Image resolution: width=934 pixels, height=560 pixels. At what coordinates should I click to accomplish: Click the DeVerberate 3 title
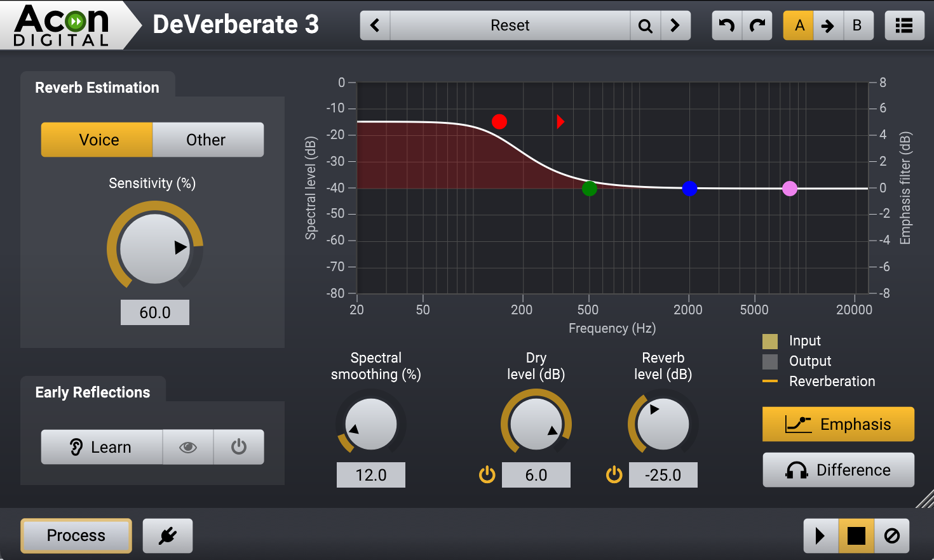(x=236, y=25)
